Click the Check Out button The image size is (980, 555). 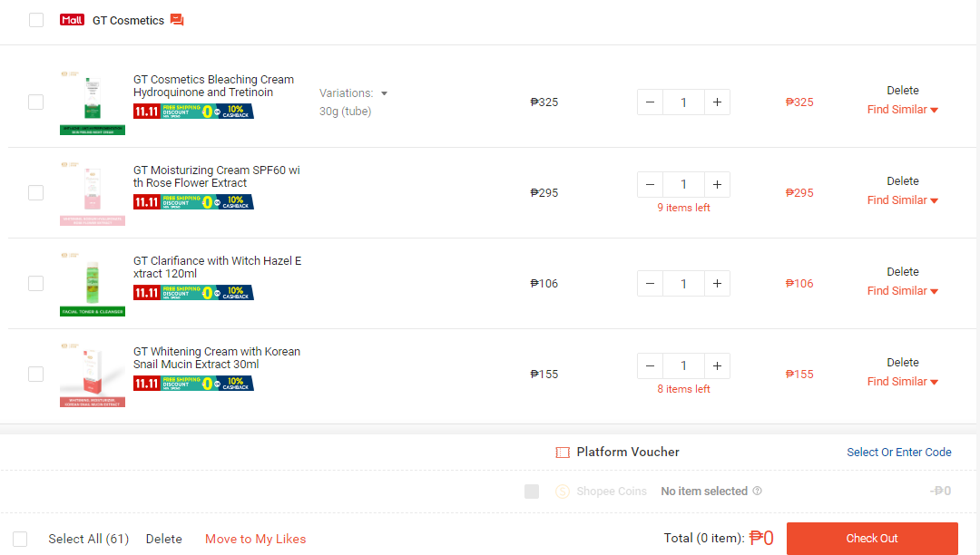(872, 538)
